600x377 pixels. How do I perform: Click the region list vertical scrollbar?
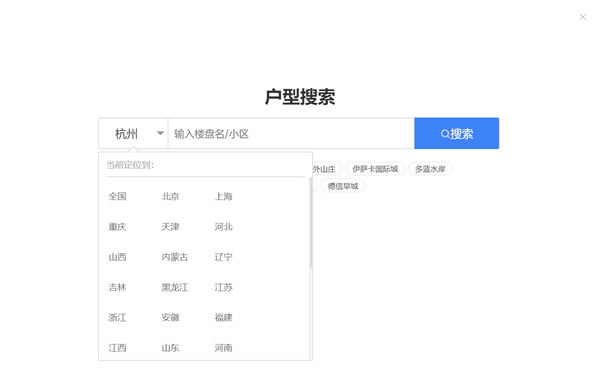point(310,223)
